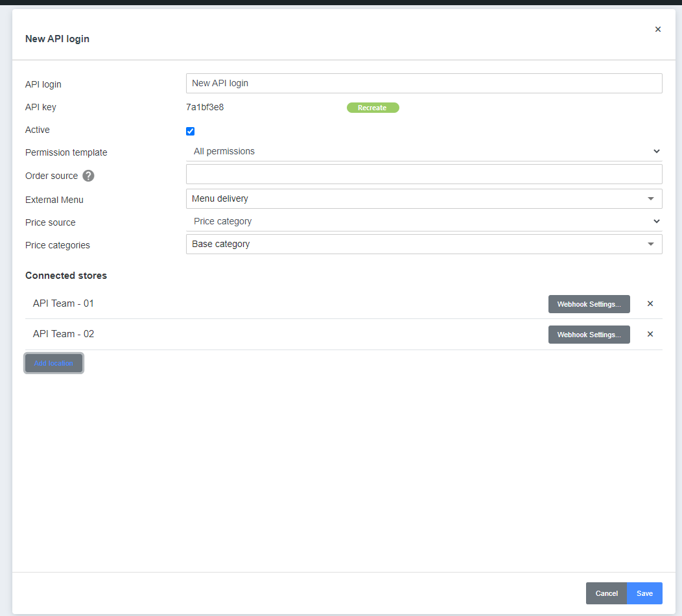
Task: Expand the Price categories combo box
Action: 423,244
